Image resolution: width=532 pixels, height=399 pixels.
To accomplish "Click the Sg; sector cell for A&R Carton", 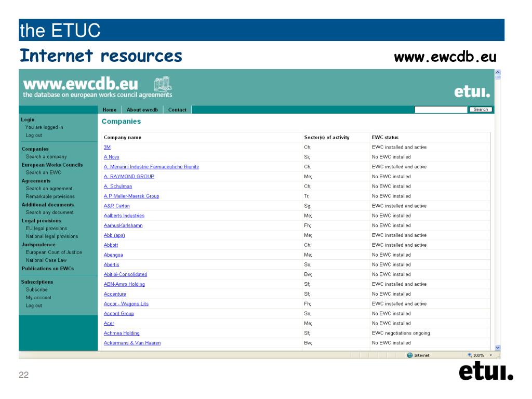I will pos(308,206).
